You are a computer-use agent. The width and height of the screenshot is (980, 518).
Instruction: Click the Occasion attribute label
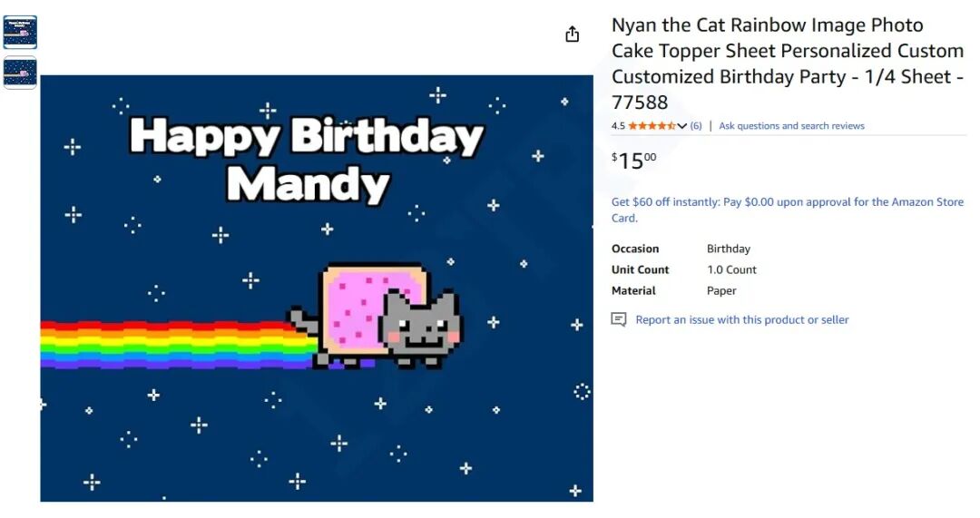tap(635, 249)
